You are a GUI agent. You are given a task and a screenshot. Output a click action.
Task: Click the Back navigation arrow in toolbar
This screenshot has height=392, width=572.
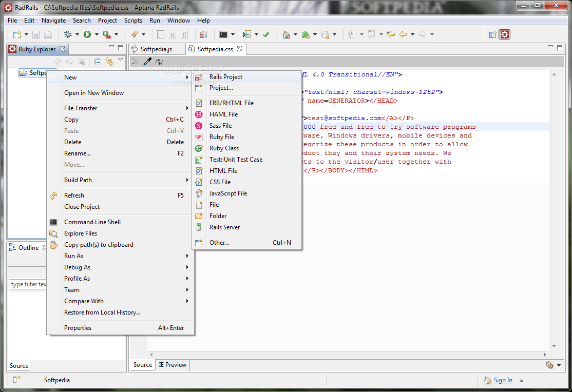(403, 34)
